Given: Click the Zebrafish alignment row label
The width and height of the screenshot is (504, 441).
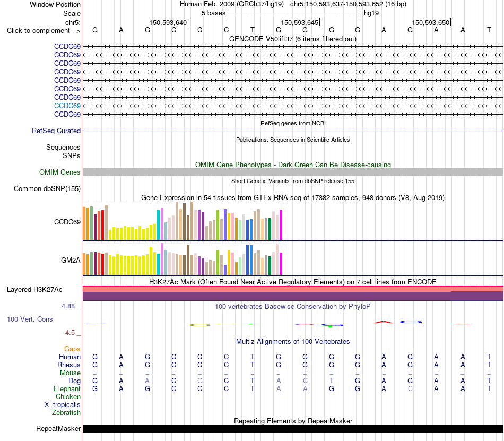Looking at the screenshot, I should tap(66, 412).
